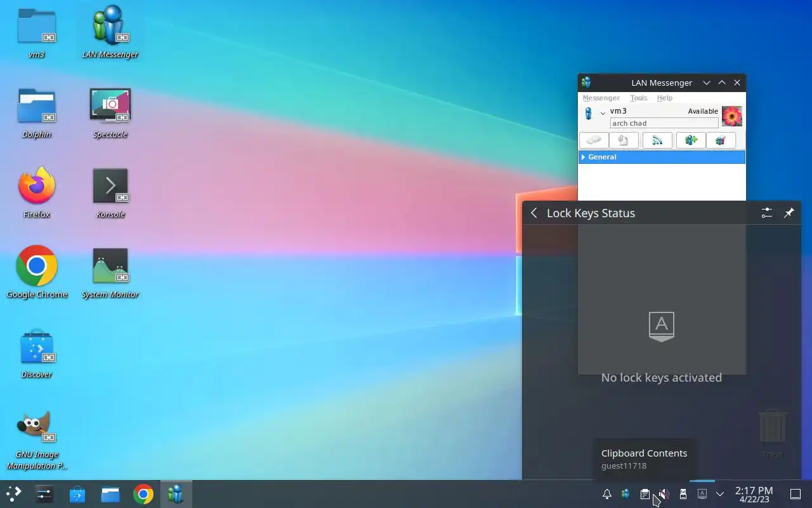Select the Firefox desktop icon
The image size is (812, 508).
pyautogui.click(x=37, y=193)
